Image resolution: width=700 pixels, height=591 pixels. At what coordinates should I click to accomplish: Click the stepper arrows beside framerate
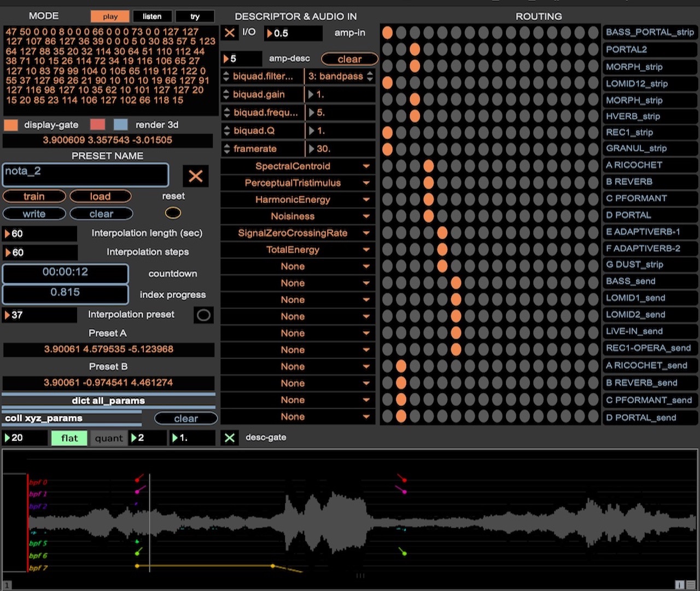pyautogui.click(x=226, y=148)
